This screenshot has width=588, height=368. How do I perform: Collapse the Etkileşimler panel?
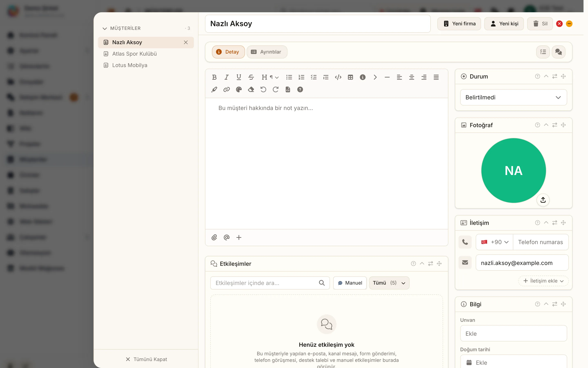[422, 264]
